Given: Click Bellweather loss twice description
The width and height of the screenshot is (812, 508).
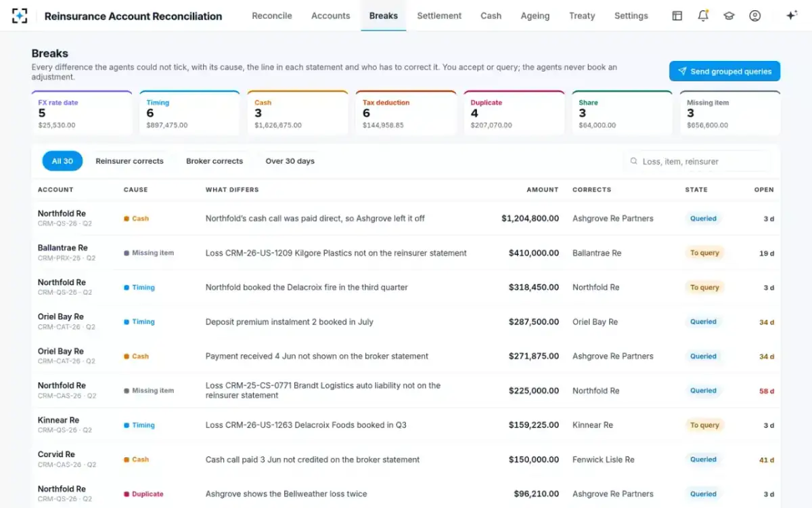Looking at the screenshot, I should click(286, 494).
